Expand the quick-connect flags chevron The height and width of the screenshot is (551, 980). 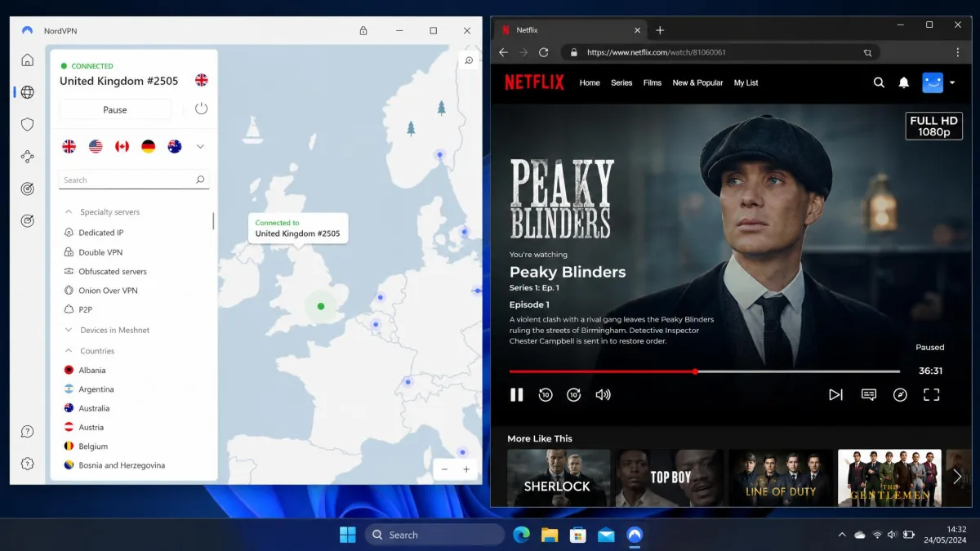point(200,147)
